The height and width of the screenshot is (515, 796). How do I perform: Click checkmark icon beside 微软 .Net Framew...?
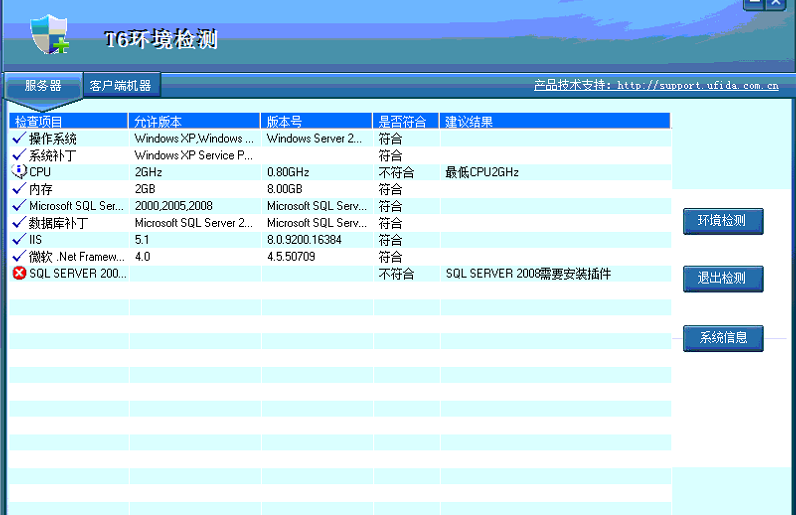(x=19, y=256)
